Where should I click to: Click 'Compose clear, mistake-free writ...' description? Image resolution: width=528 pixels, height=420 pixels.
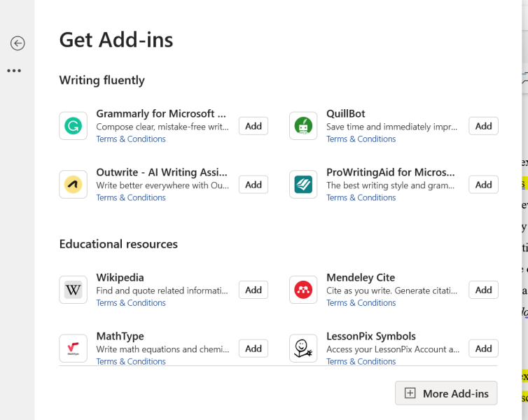tap(162, 127)
